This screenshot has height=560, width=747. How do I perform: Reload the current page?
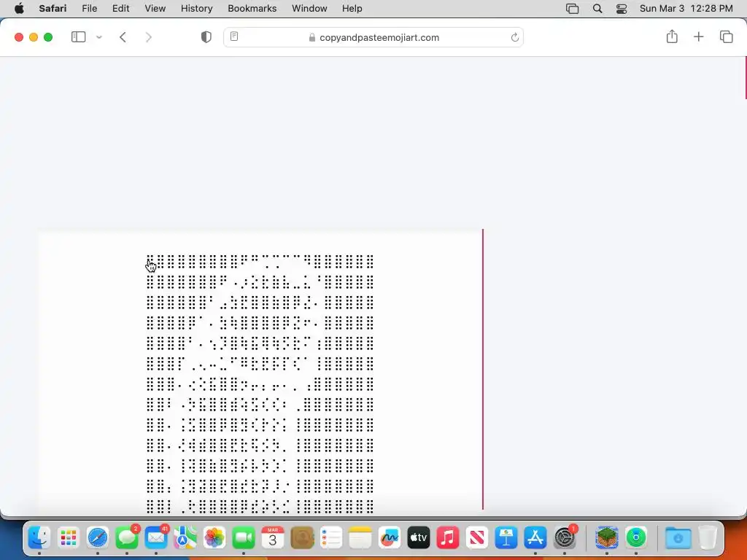click(x=514, y=37)
